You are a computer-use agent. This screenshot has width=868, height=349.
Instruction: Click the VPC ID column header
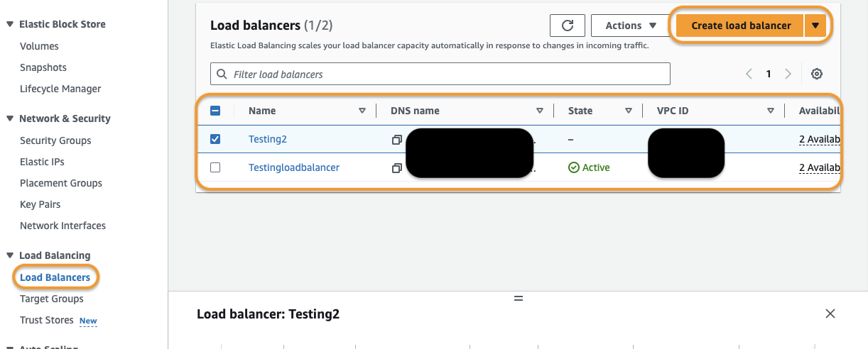pyautogui.click(x=673, y=111)
